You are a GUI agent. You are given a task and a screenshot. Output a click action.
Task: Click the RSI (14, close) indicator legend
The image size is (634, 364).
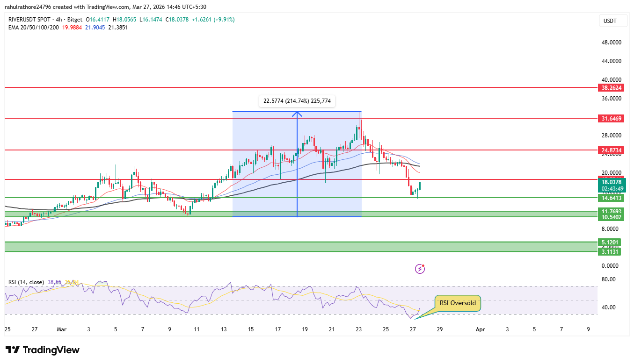click(26, 283)
